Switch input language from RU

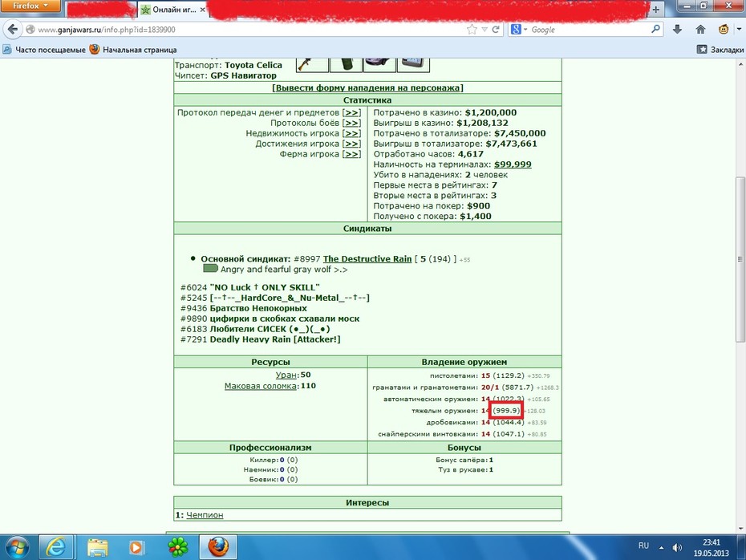click(643, 546)
